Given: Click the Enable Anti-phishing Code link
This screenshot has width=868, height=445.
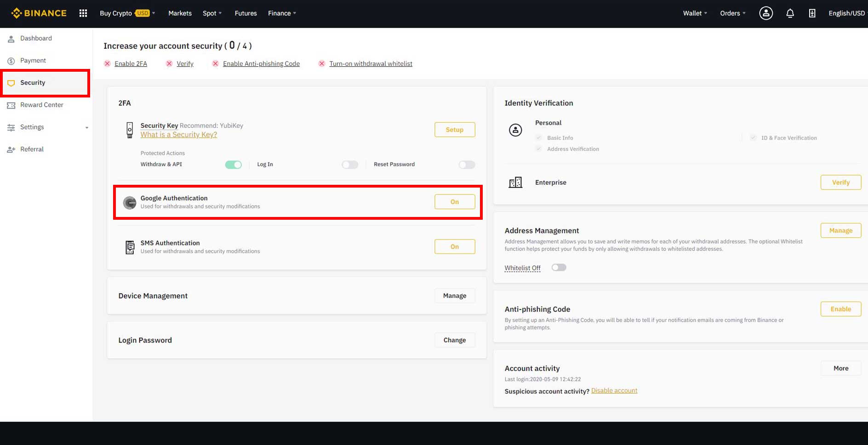Looking at the screenshot, I should tap(261, 64).
